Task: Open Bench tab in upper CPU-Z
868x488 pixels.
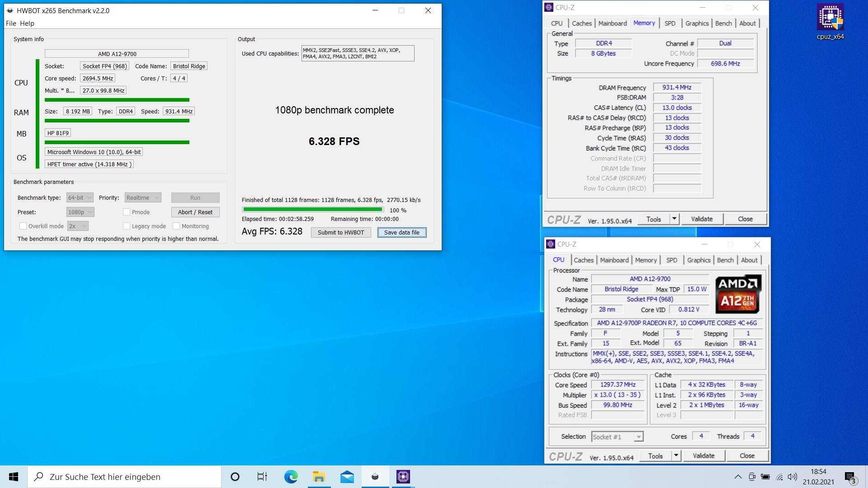Action: point(723,23)
